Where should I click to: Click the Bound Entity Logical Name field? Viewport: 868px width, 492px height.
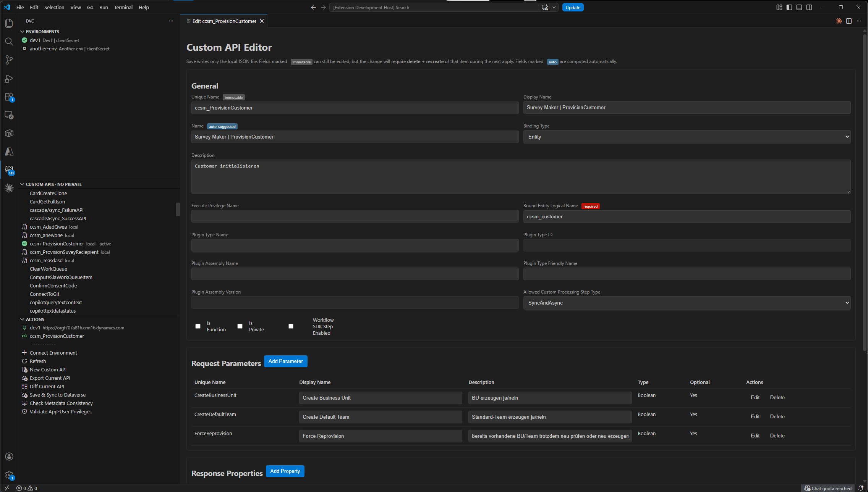coord(687,216)
